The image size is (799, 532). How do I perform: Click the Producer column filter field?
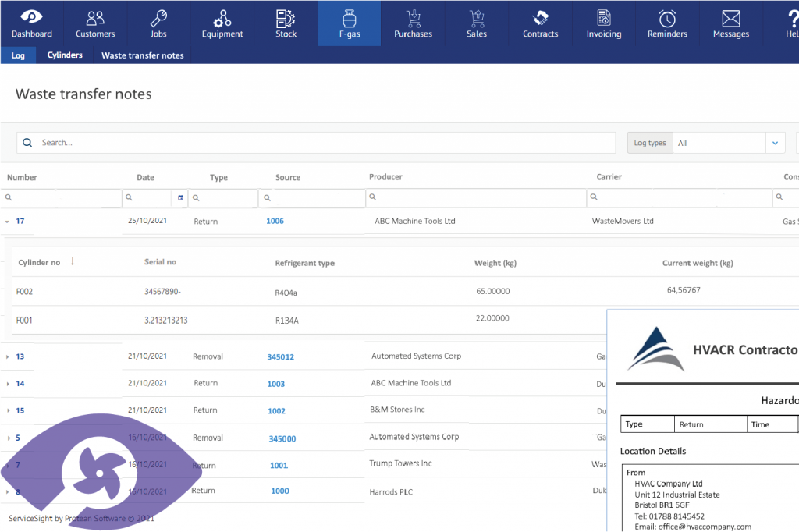point(476,197)
